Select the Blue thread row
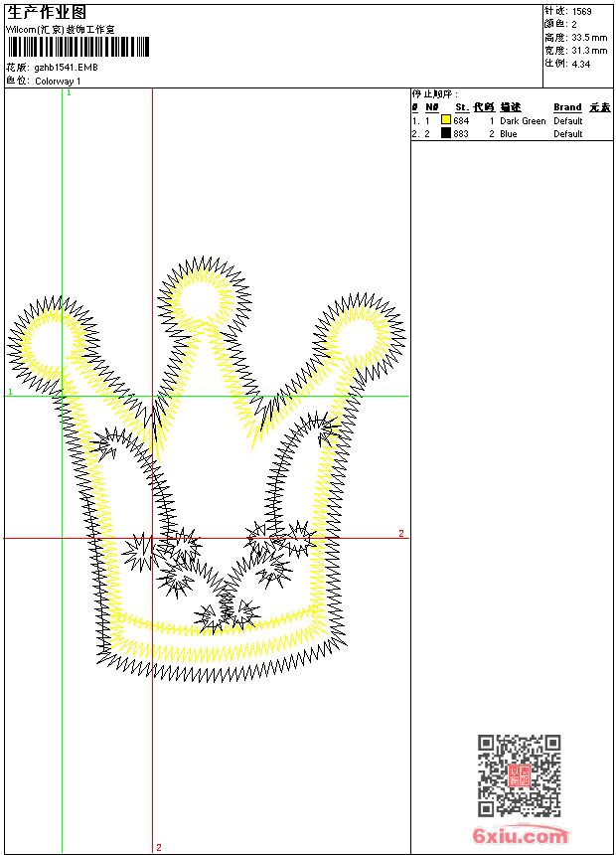The width and height of the screenshot is (616, 855). (509, 134)
